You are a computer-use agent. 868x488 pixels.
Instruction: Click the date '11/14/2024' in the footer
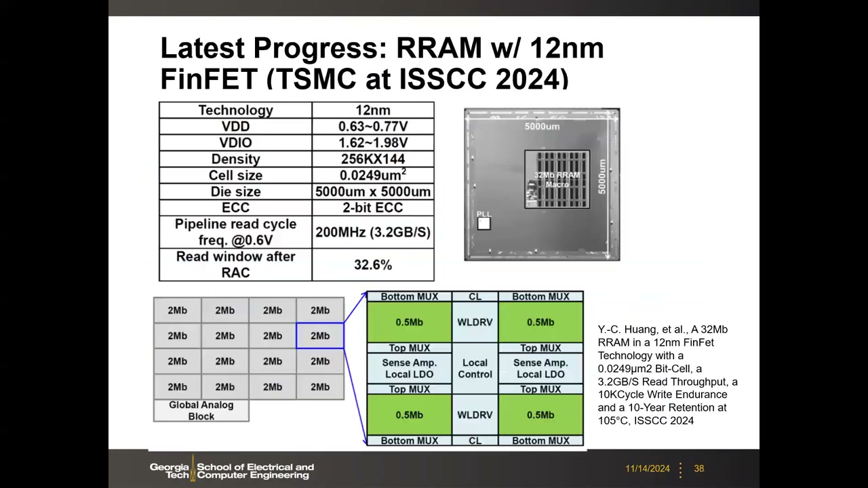(x=648, y=468)
